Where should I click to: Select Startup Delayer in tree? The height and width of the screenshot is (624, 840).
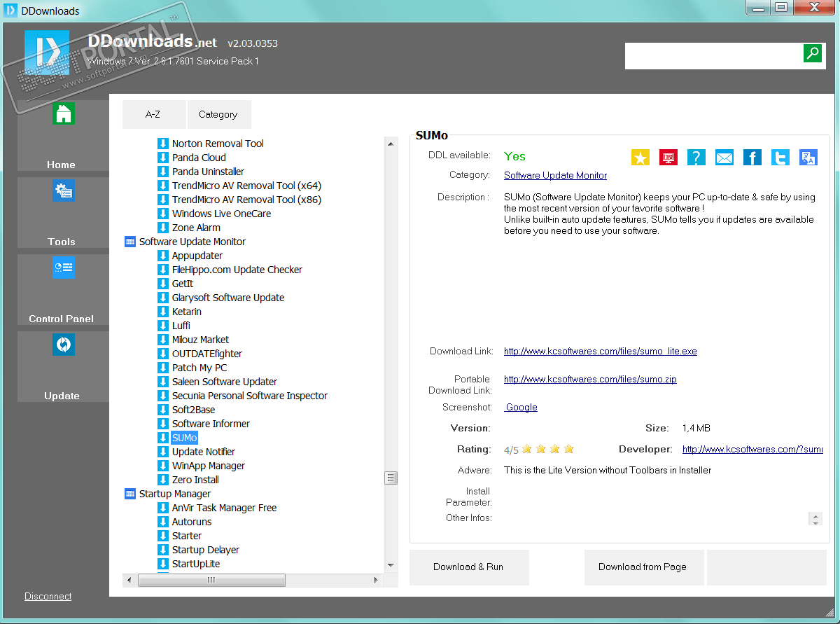206,550
